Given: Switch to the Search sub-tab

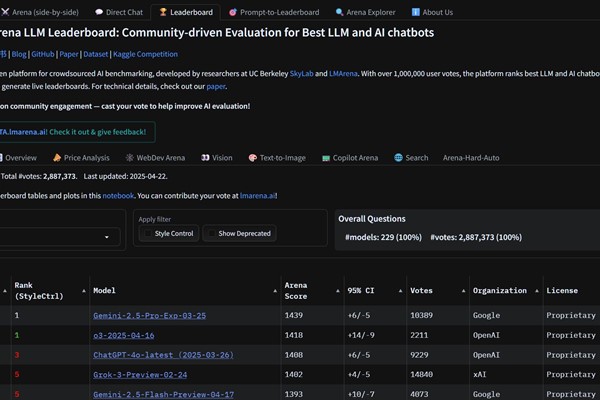Looking at the screenshot, I should (411, 158).
